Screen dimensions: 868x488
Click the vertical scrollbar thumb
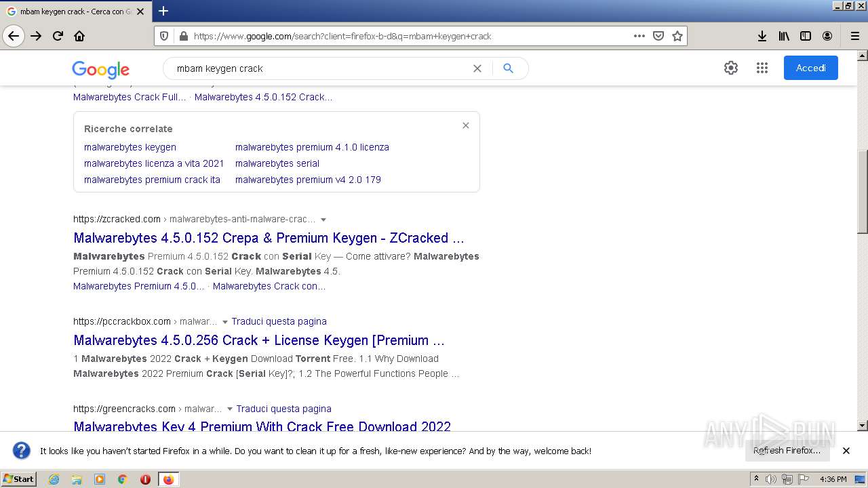click(863, 192)
